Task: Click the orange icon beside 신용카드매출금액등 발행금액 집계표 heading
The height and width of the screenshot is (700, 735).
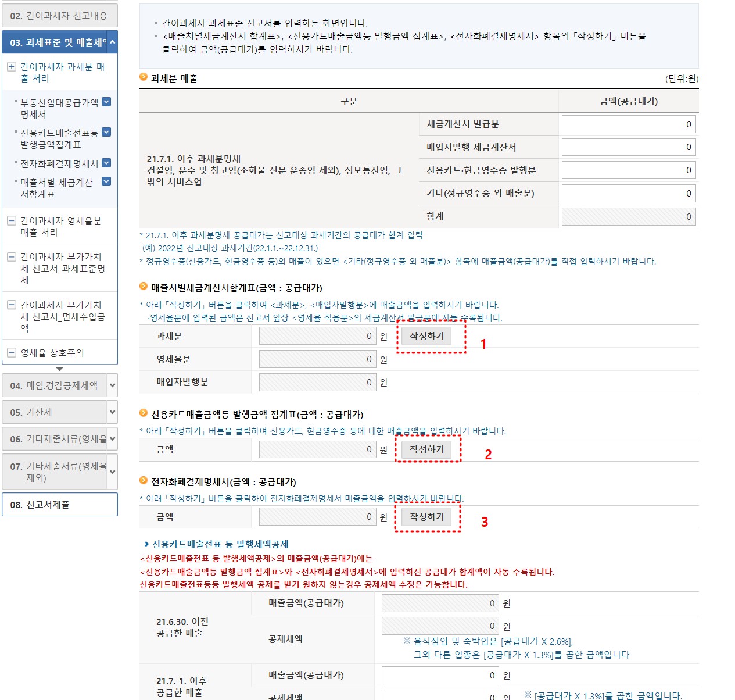Action: 143,415
